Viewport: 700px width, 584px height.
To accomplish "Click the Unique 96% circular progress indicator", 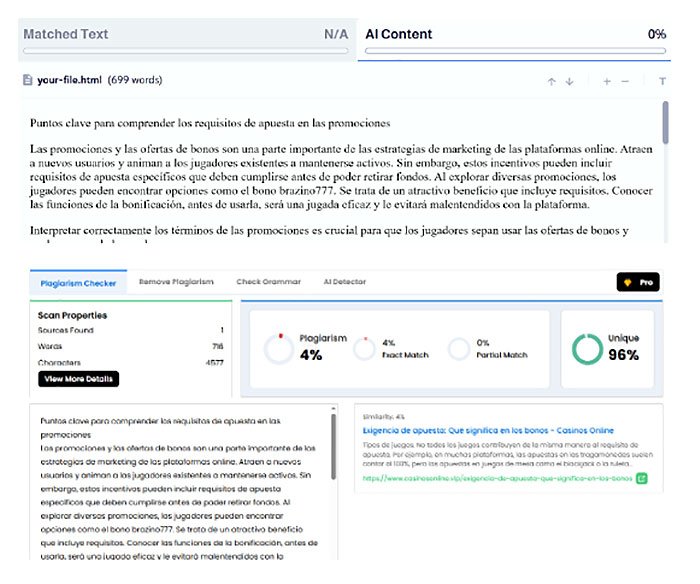I will tap(587, 348).
